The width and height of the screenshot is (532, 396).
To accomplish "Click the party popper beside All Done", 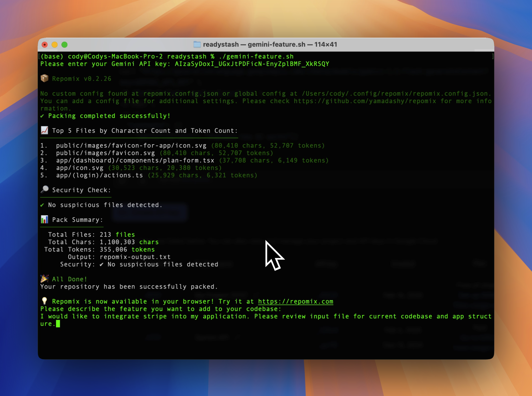I will tap(45, 278).
